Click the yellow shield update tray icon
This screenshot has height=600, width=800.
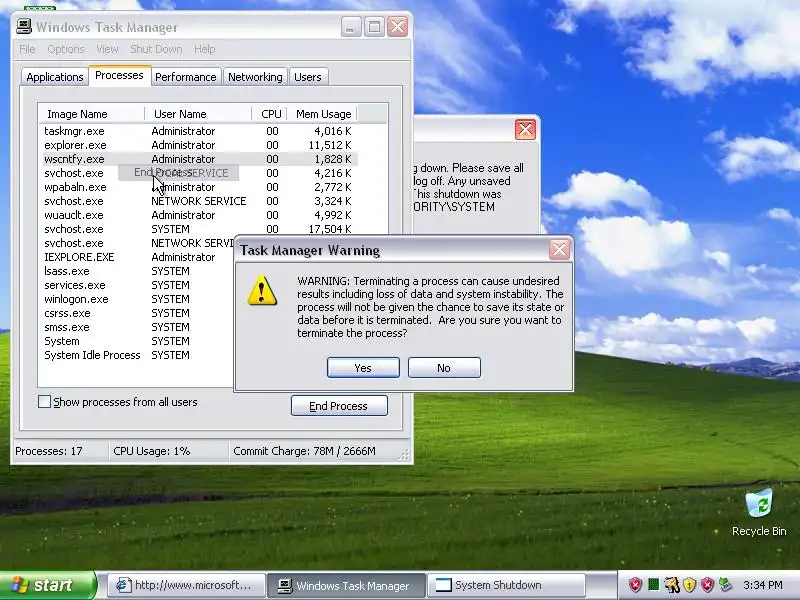pyautogui.click(x=689, y=584)
